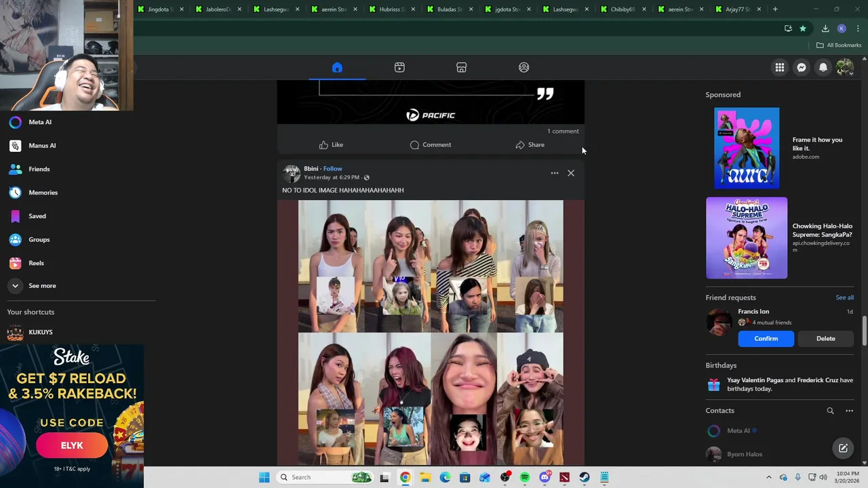Switch to the Buladas browser tab
Image resolution: width=868 pixels, height=488 pixels.
click(x=449, y=9)
